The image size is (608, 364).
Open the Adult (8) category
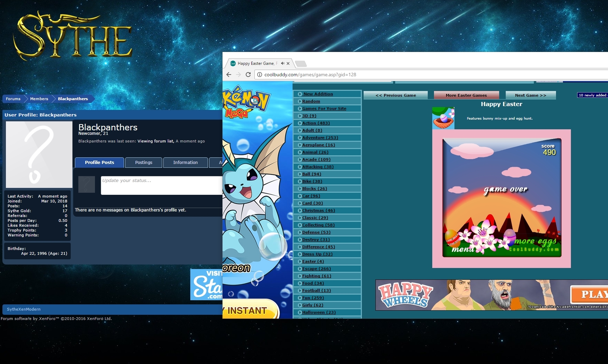(x=312, y=130)
